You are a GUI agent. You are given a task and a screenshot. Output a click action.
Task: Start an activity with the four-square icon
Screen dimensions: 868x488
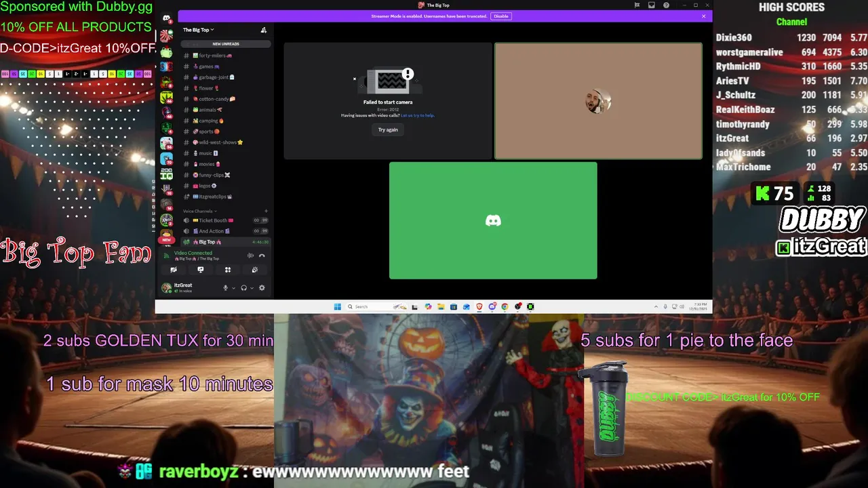228,270
